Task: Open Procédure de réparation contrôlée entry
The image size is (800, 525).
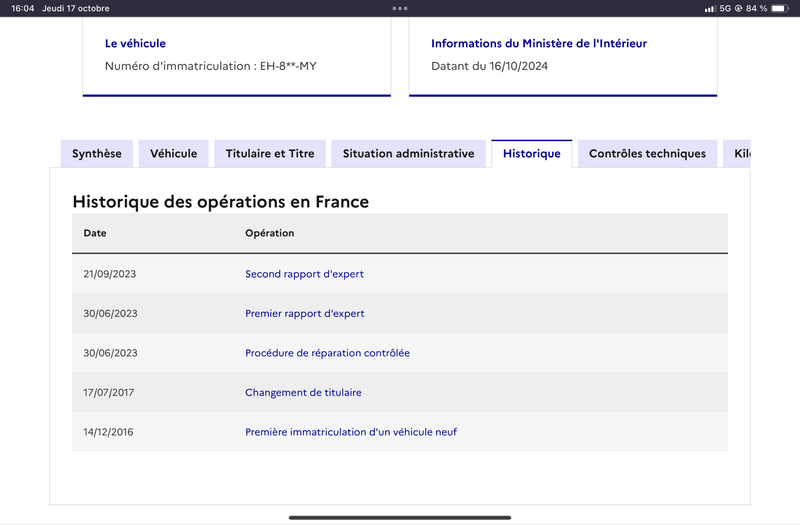Action: pos(328,353)
